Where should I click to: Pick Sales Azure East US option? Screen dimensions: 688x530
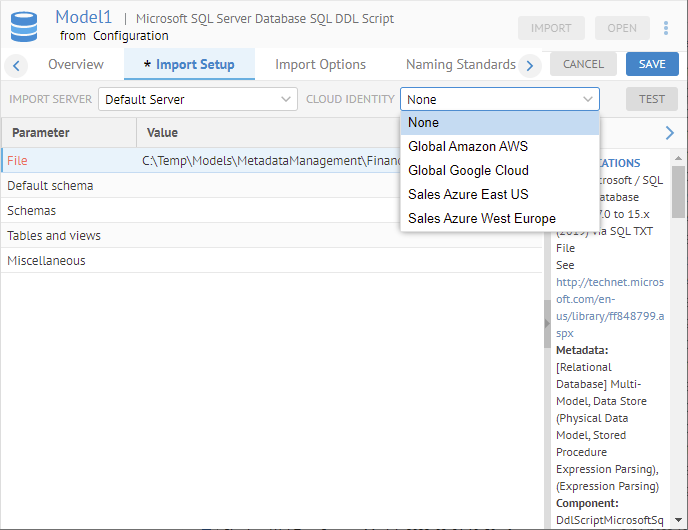point(467,194)
